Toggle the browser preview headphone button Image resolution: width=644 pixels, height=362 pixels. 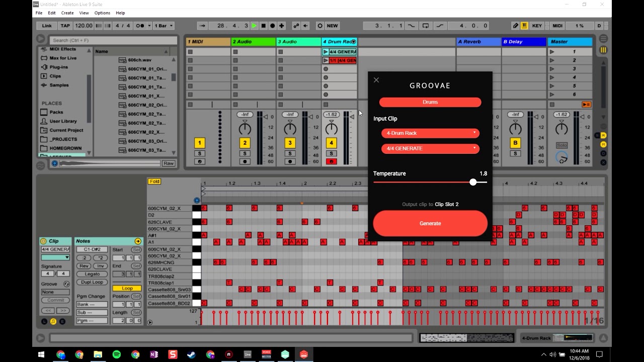click(55, 163)
